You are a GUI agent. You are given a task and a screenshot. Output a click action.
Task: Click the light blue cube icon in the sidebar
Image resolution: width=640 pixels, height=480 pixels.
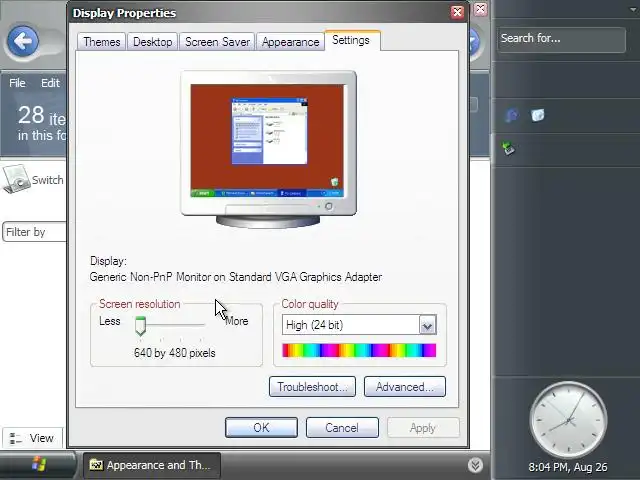(538, 115)
